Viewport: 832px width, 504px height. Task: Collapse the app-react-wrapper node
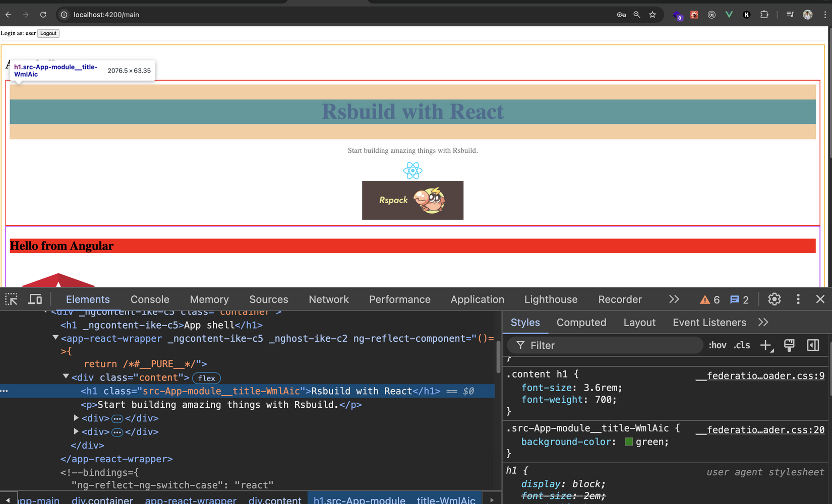click(x=55, y=338)
